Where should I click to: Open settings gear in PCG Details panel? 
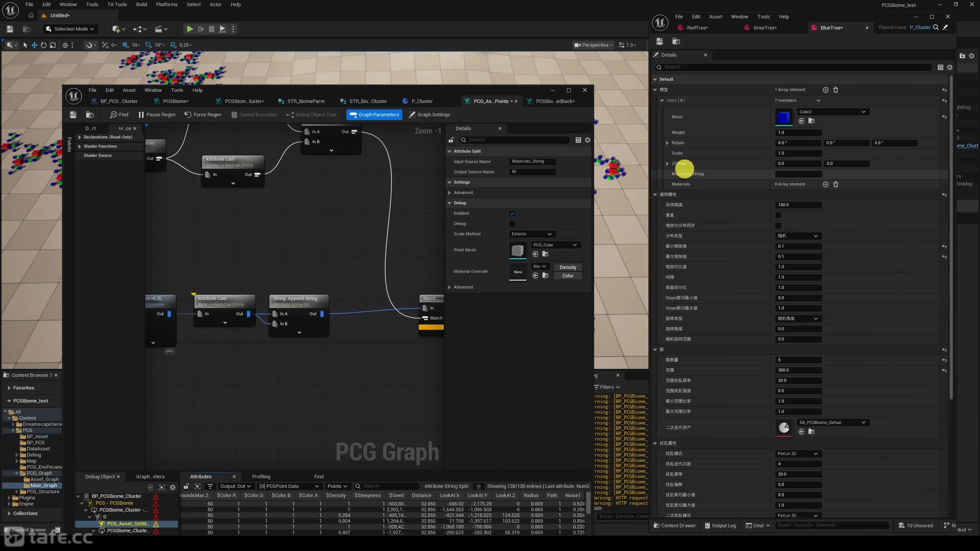[588, 140]
